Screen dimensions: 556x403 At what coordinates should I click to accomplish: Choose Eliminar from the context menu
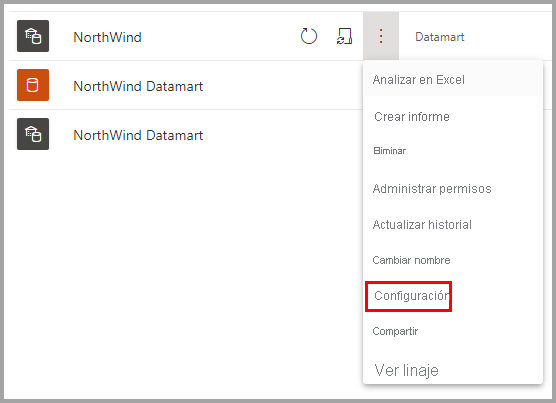tap(453, 151)
